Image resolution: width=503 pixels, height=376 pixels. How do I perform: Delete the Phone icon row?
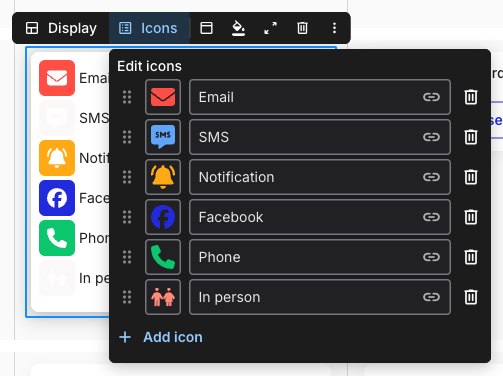(x=471, y=257)
